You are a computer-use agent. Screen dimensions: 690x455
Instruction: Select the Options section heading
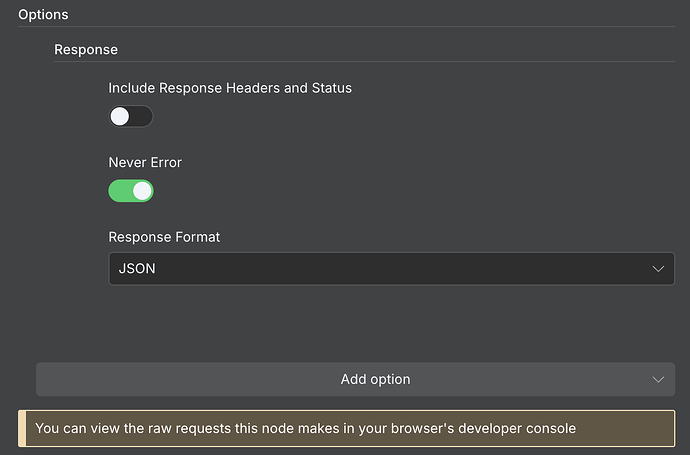click(x=45, y=14)
